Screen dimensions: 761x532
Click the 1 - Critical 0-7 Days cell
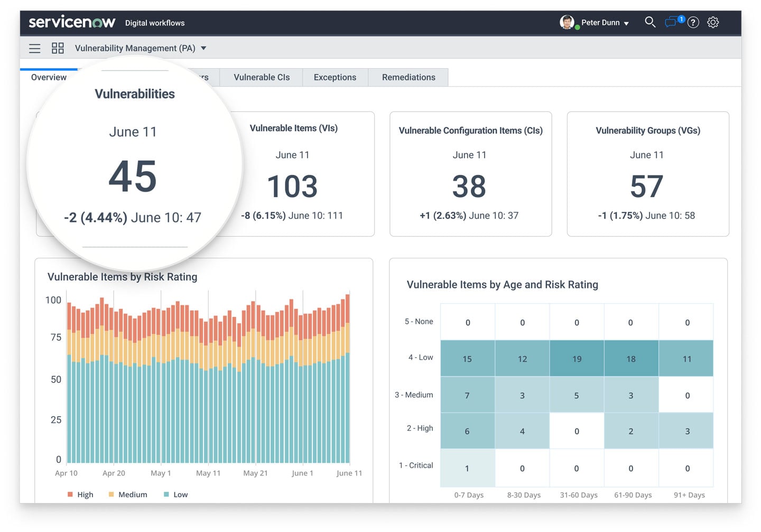[x=467, y=468]
